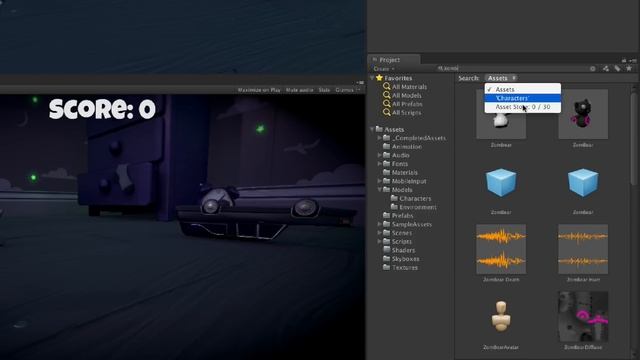Viewport: 640px width, 360px height.
Task: Toggle Stats overlay in Game view
Action: point(324,90)
